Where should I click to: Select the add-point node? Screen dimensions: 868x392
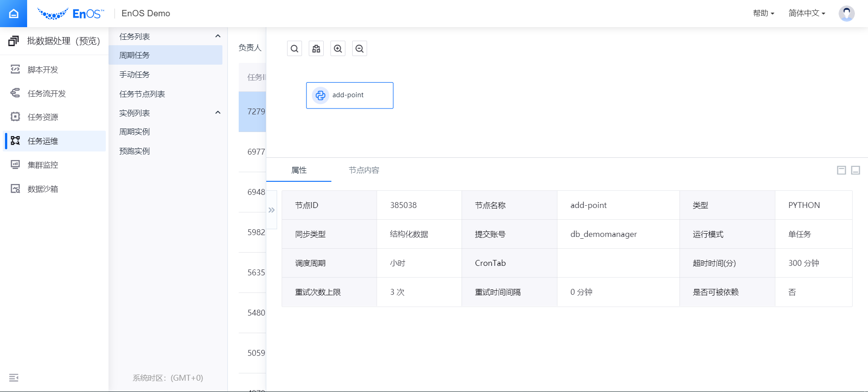[349, 95]
